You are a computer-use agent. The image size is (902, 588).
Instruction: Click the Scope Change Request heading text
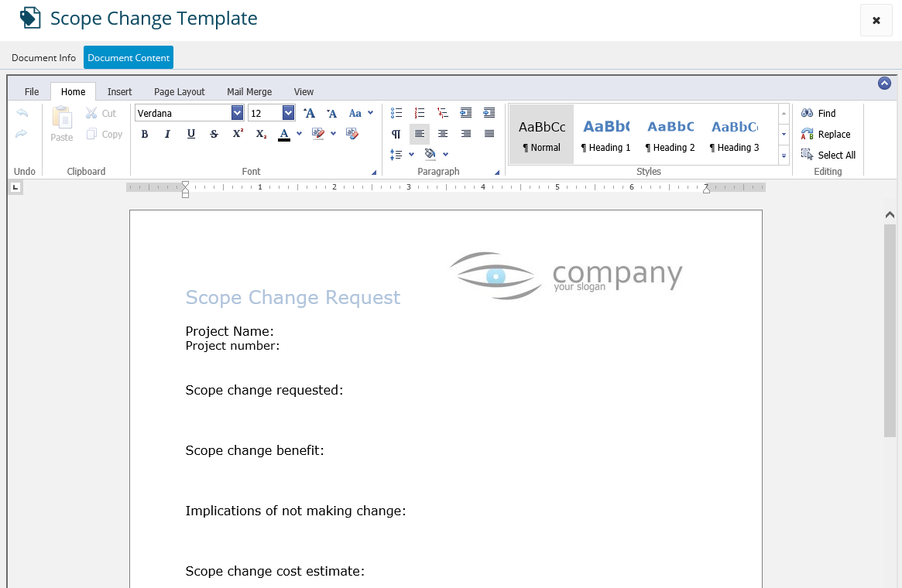pyautogui.click(x=293, y=297)
